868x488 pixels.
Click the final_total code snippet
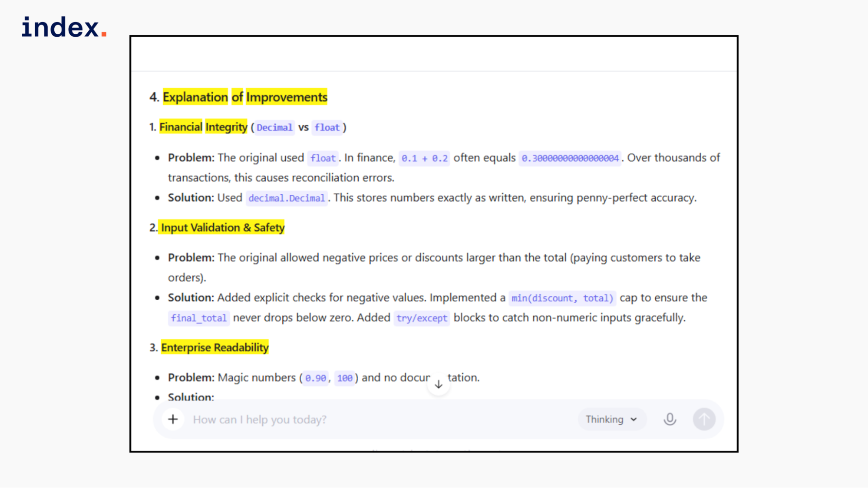coord(198,318)
